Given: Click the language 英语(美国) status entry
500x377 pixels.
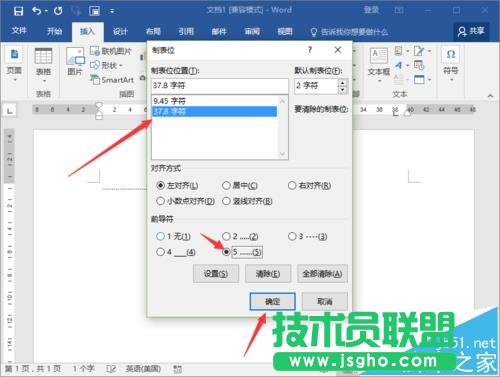Looking at the screenshot, I should (143, 369).
